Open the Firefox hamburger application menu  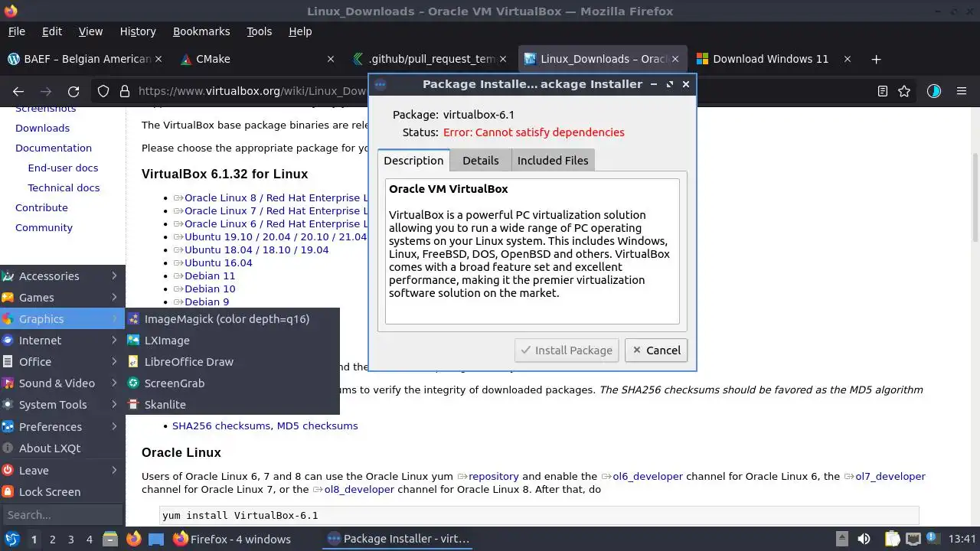click(x=962, y=91)
